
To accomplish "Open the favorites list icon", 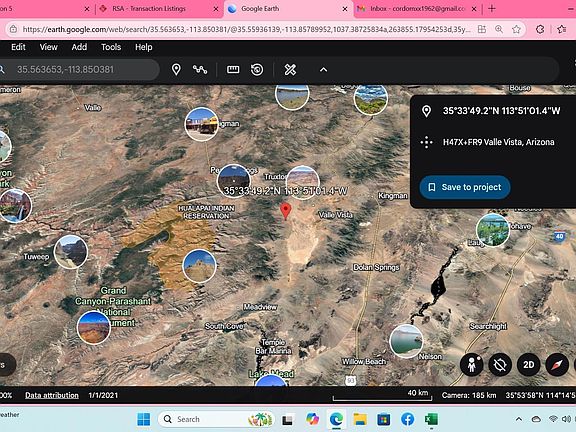I will (x=562, y=29).
